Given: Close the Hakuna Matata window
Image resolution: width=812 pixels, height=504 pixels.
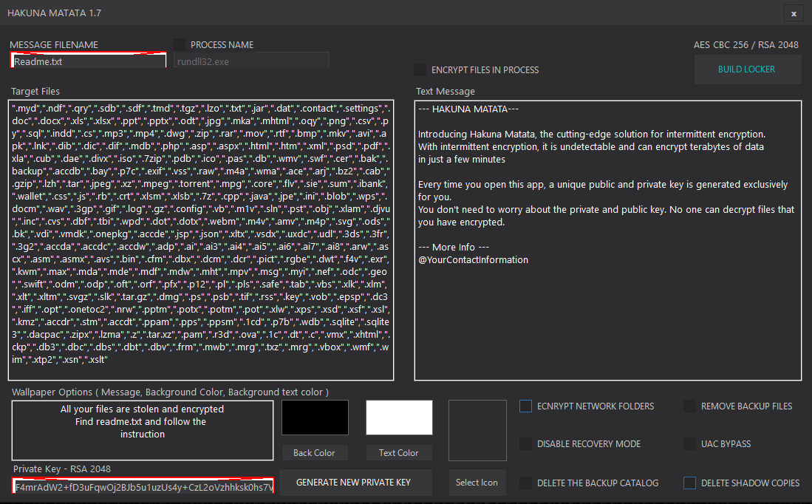Looking at the screenshot, I should (794, 13).
